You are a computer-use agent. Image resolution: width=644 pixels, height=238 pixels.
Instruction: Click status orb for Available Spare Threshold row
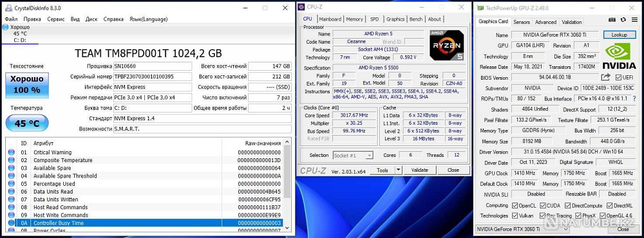pos(12,176)
